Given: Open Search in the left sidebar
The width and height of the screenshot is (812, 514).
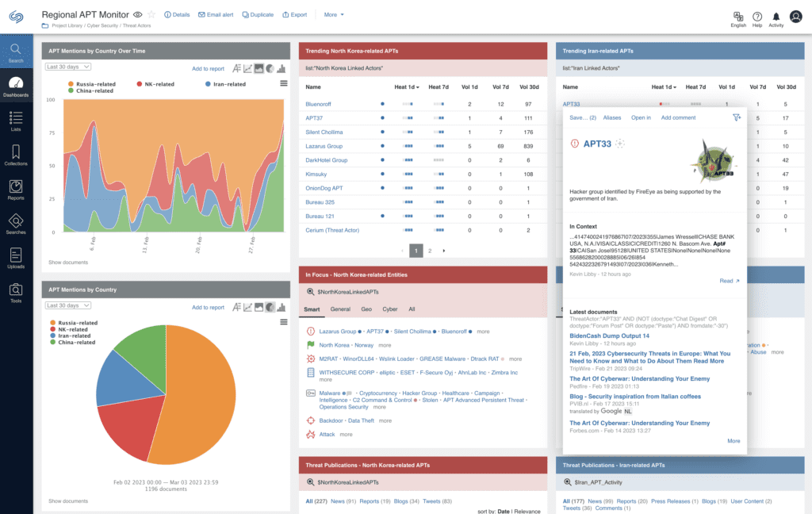Looking at the screenshot, I should (x=16, y=53).
